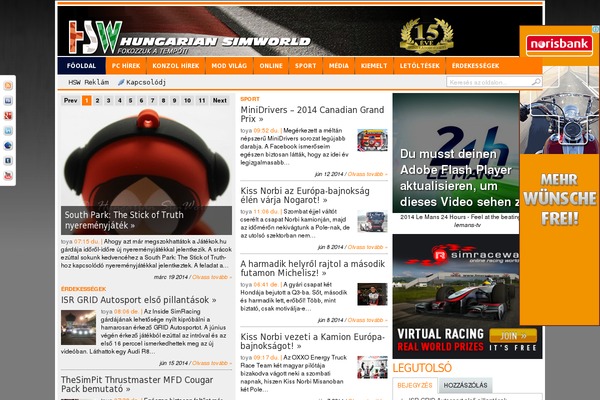Click Olvass tovább under MiniDrivers article
600x400 pixels.
coord(367,174)
